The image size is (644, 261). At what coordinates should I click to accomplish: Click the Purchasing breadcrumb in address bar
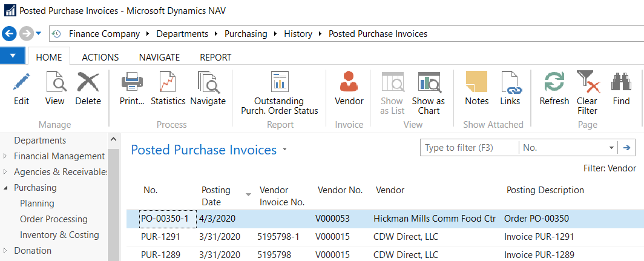(x=246, y=34)
